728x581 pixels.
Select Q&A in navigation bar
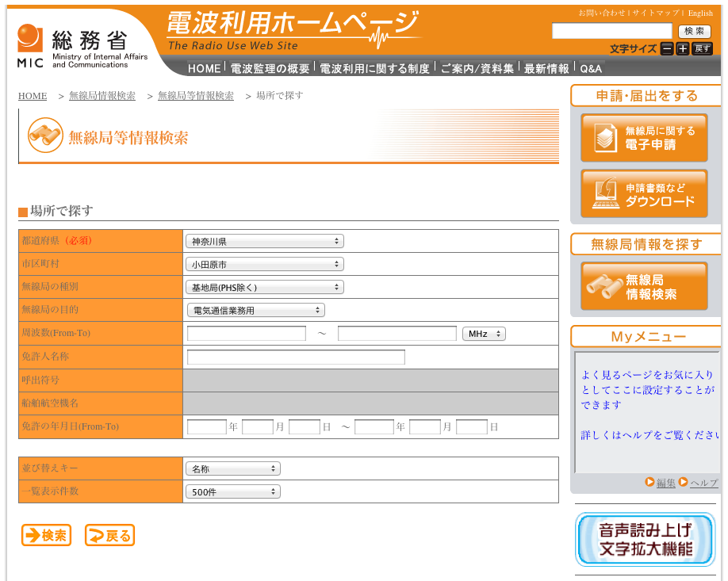[591, 69]
